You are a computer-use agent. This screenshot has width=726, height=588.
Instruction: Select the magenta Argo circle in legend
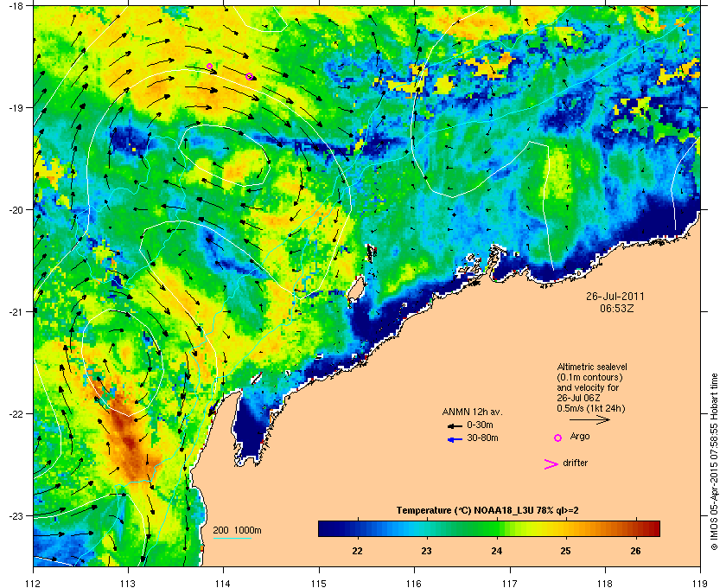(558, 438)
